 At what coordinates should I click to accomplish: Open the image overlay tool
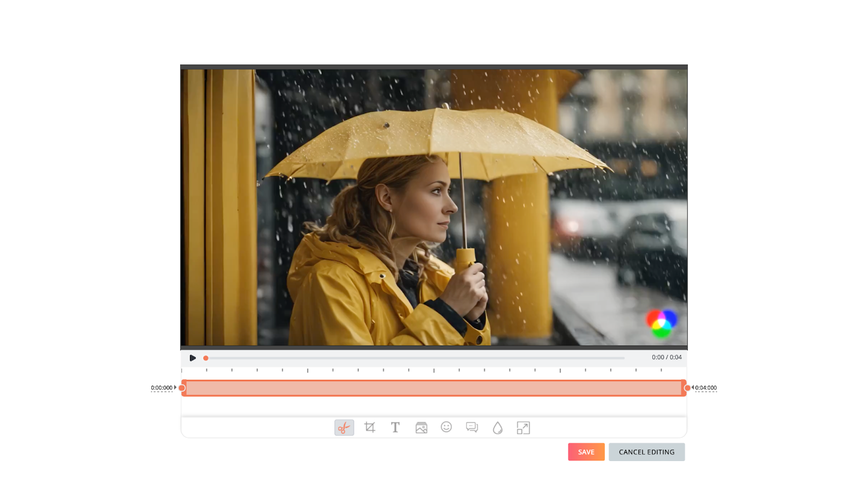click(x=421, y=427)
